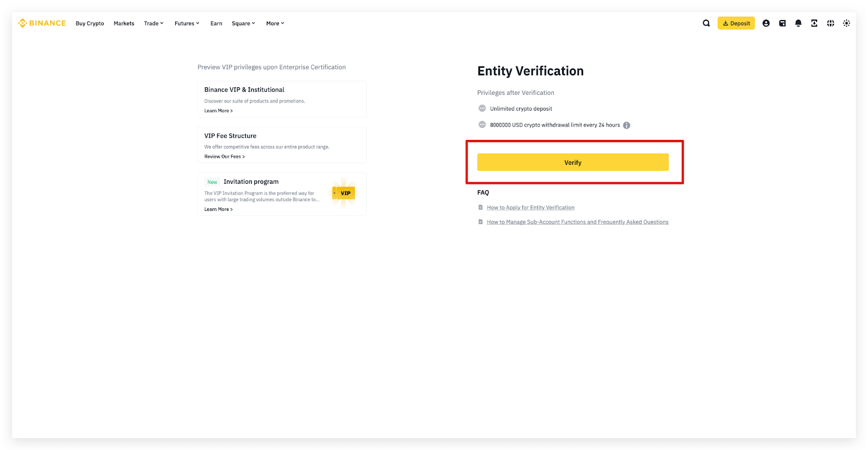
Task: Click the status icon beside 8000000 USD limit
Action: pyautogui.click(x=482, y=125)
